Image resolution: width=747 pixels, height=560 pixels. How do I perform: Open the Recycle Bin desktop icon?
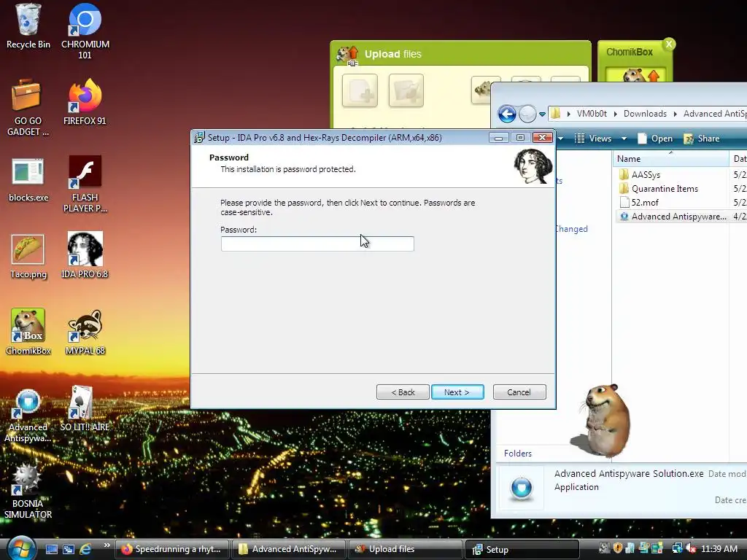coord(28,26)
